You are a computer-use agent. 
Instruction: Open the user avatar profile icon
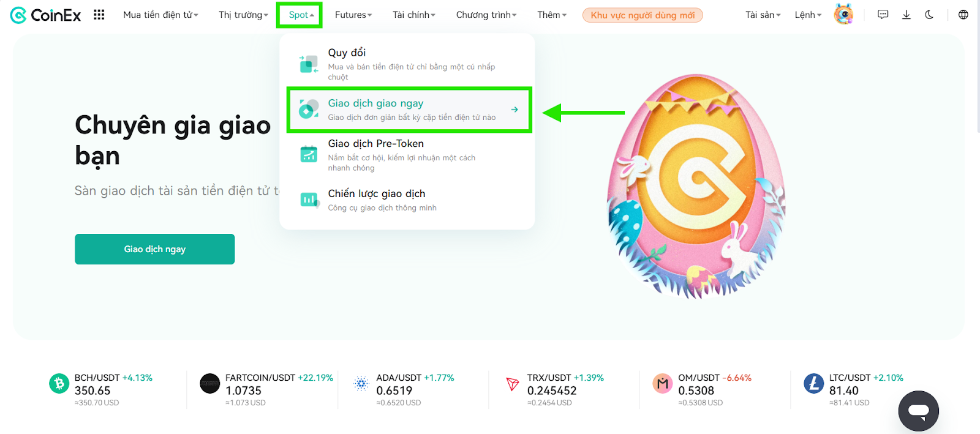(x=843, y=14)
